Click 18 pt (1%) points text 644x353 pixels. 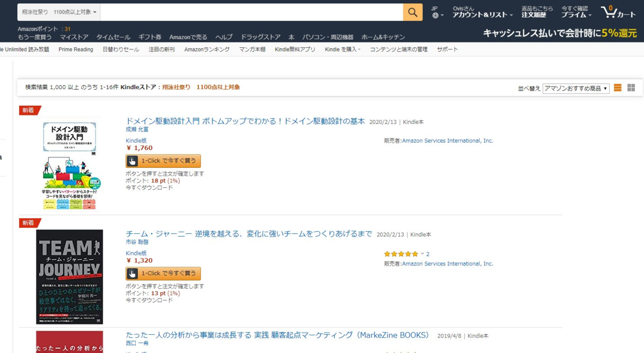click(x=165, y=181)
